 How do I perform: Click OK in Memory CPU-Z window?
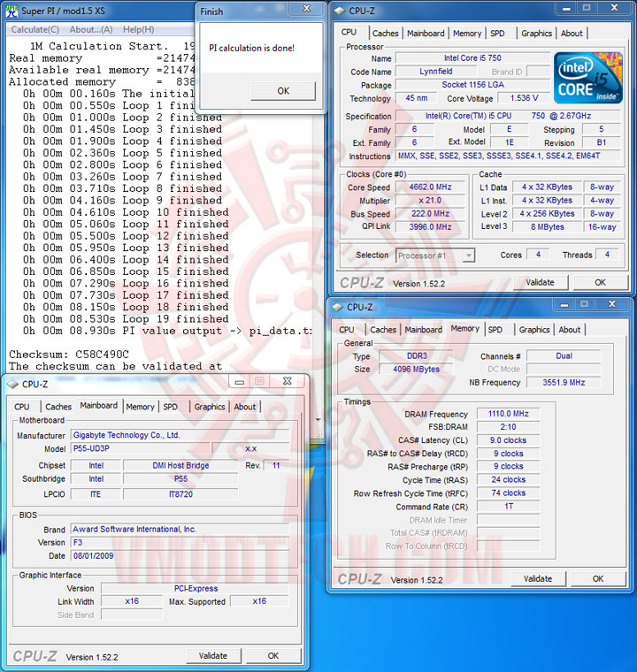(x=598, y=579)
